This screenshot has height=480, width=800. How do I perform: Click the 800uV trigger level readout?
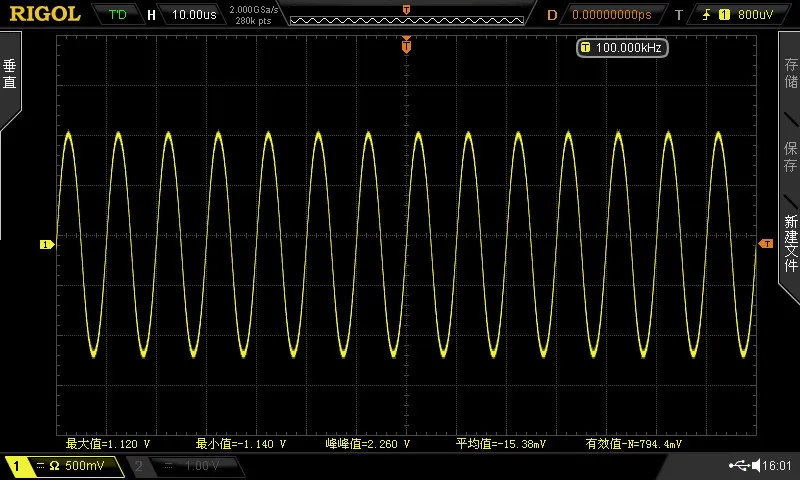[756, 15]
